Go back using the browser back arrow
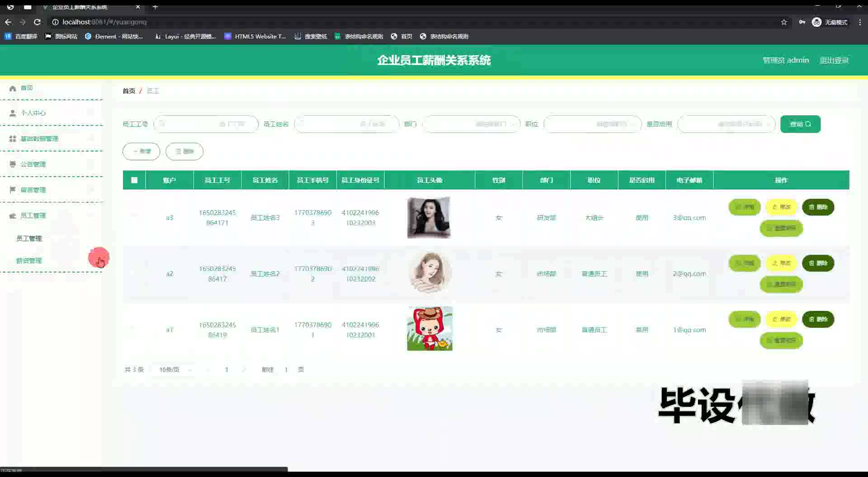The image size is (868, 477). coord(8,22)
